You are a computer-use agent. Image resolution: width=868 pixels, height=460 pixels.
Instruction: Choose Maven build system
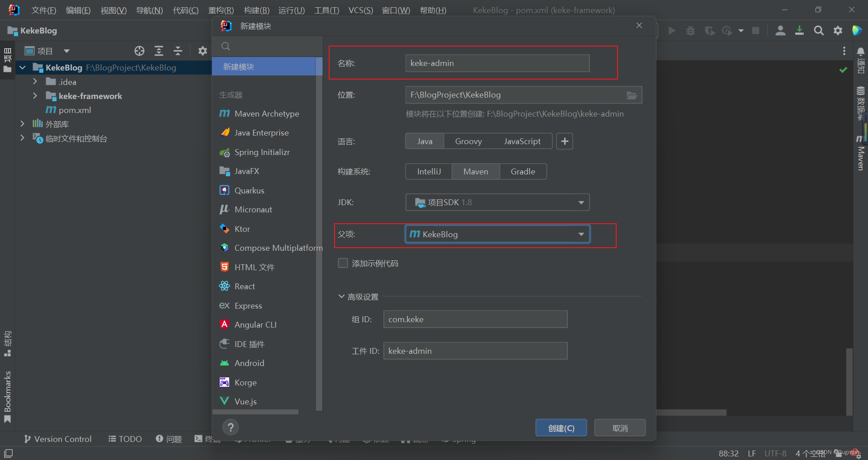click(x=476, y=172)
